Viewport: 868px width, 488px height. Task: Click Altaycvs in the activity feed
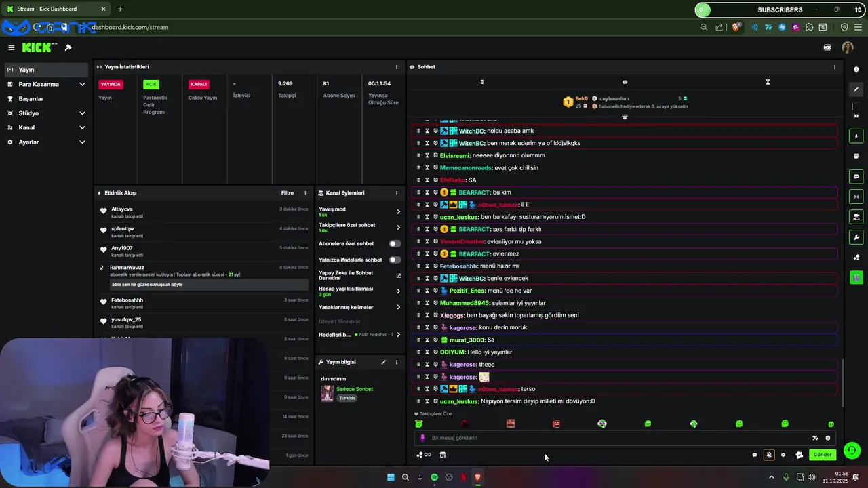click(x=122, y=209)
